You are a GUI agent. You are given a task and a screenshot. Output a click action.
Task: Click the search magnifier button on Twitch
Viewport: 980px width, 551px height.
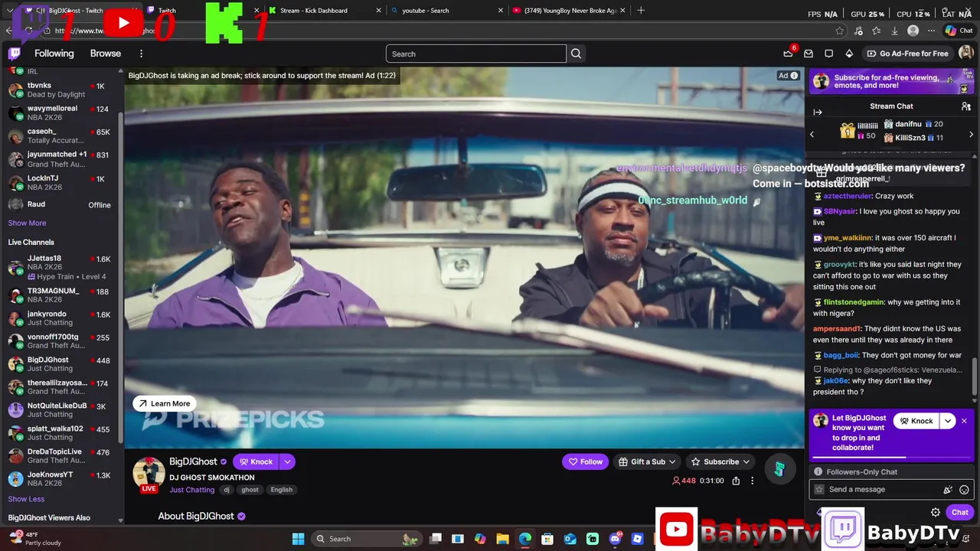(x=576, y=54)
